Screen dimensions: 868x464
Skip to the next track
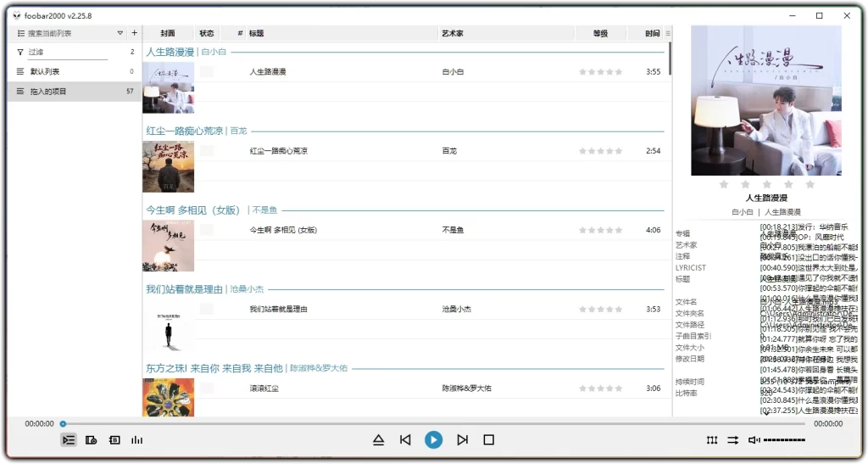462,439
